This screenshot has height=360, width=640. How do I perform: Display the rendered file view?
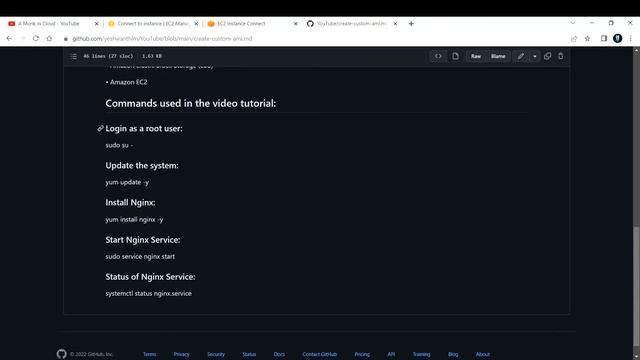point(455,56)
